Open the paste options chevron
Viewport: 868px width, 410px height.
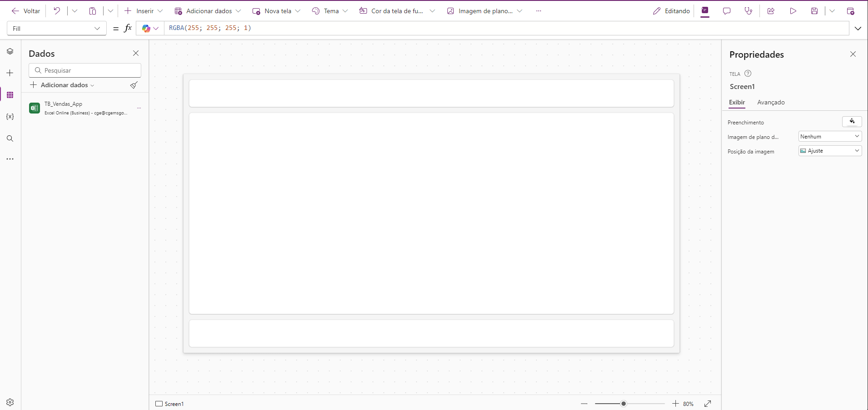pyautogui.click(x=110, y=11)
